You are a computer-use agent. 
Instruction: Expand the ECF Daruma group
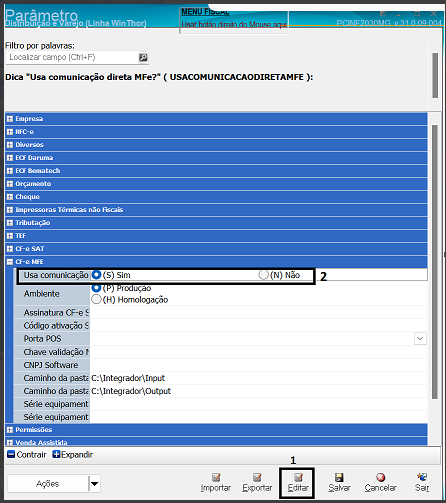click(x=10, y=158)
